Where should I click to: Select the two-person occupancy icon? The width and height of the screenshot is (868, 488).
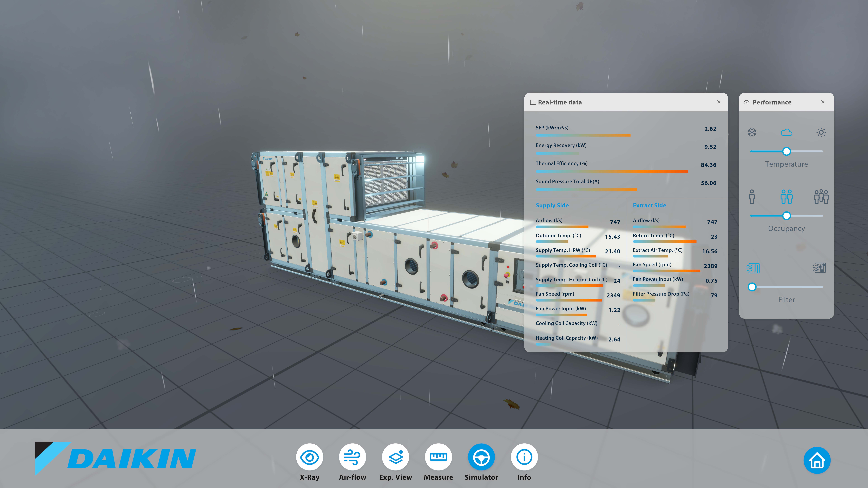tap(787, 197)
